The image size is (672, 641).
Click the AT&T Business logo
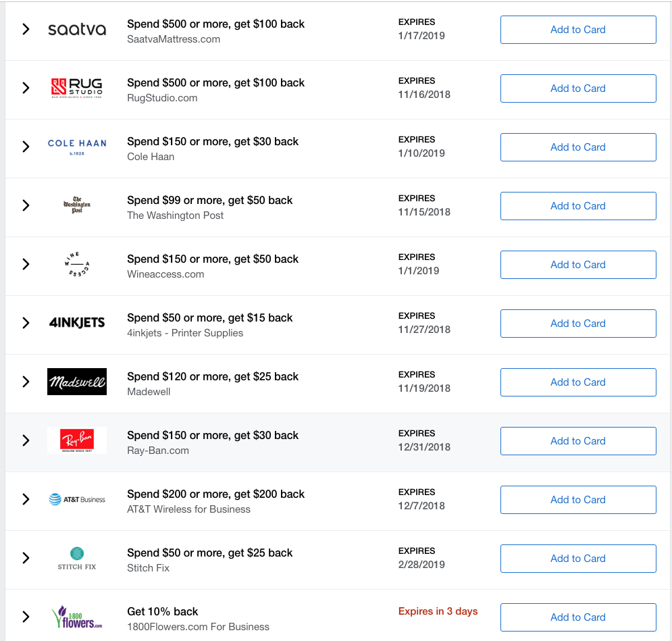(77, 499)
